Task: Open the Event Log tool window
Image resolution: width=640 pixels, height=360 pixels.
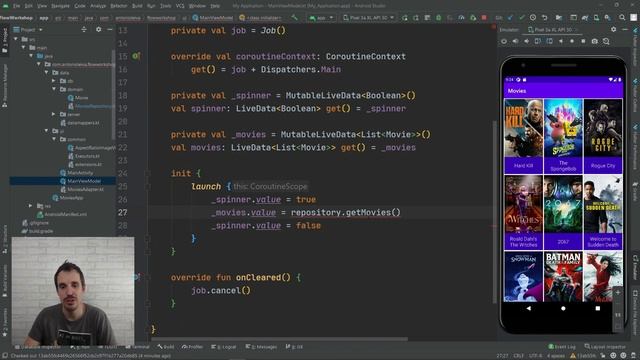Action: [562, 347]
